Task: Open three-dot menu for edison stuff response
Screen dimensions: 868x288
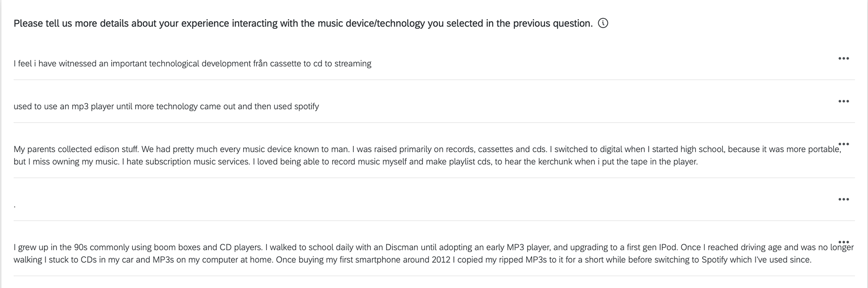Action: pyautogui.click(x=844, y=144)
